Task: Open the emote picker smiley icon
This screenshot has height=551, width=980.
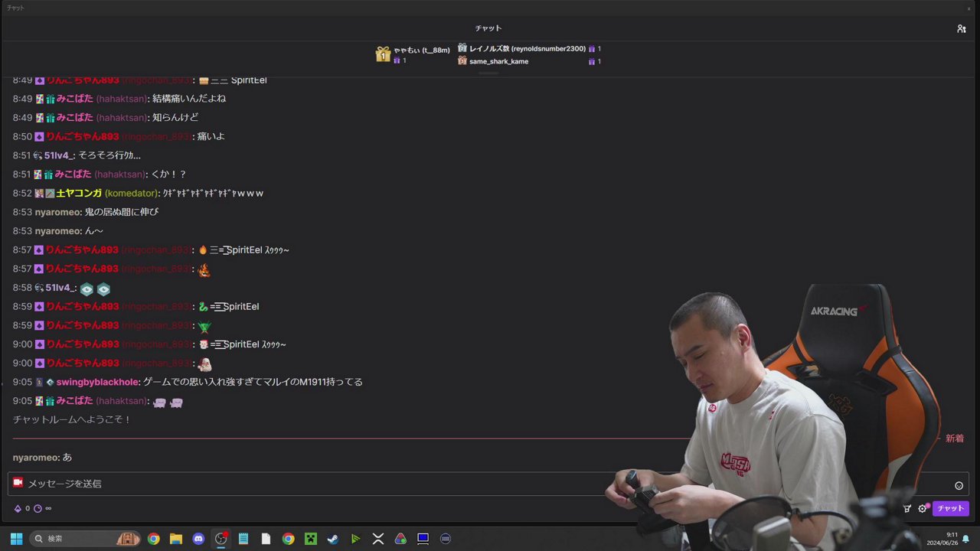Action: click(959, 485)
